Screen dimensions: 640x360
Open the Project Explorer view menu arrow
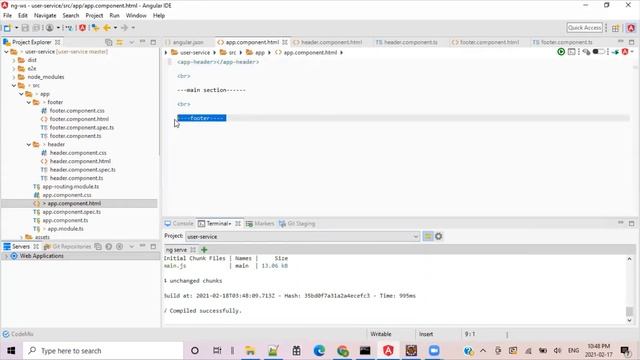(131, 42)
